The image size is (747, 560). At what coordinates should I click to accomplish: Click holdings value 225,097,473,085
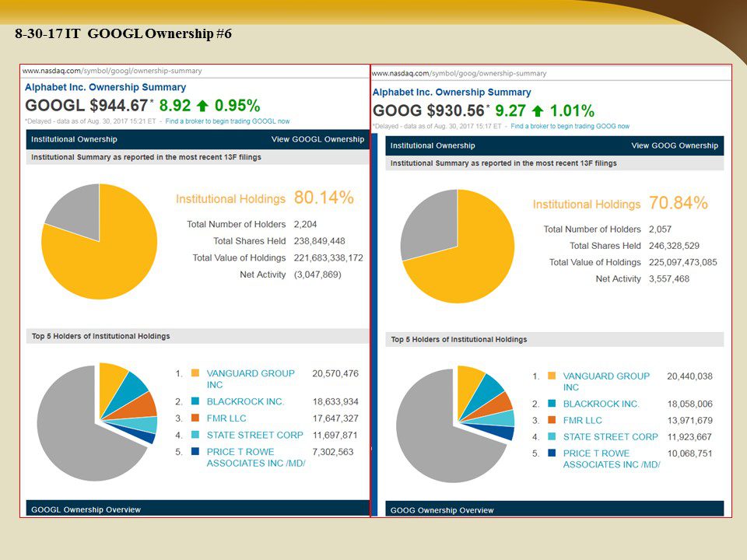tap(682, 262)
